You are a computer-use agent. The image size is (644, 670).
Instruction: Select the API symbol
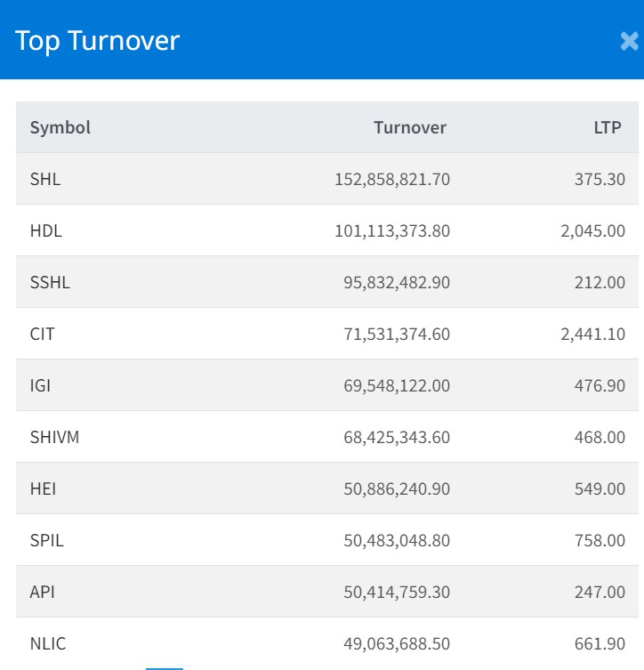coord(43,592)
